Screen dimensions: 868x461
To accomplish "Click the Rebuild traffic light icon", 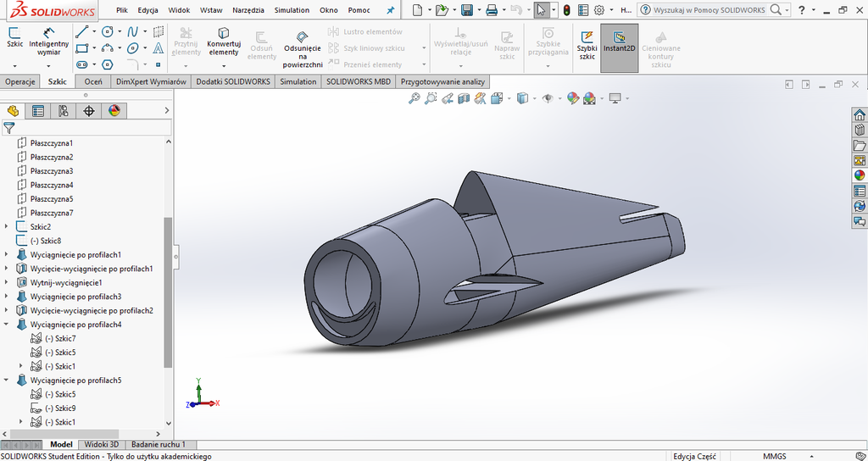I will pyautogui.click(x=566, y=10).
